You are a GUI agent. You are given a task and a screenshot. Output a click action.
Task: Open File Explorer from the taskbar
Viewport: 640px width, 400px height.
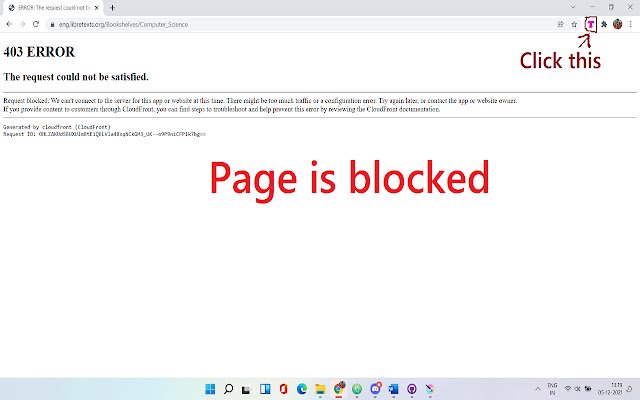tap(321, 388)
